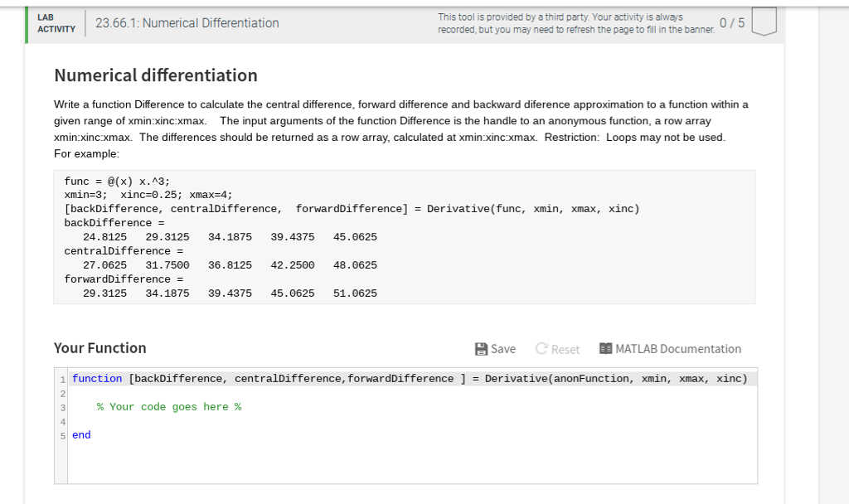Click the example code block showing backDifference
This screenshot has width=849, height=504.
click(x=403, y=235)
